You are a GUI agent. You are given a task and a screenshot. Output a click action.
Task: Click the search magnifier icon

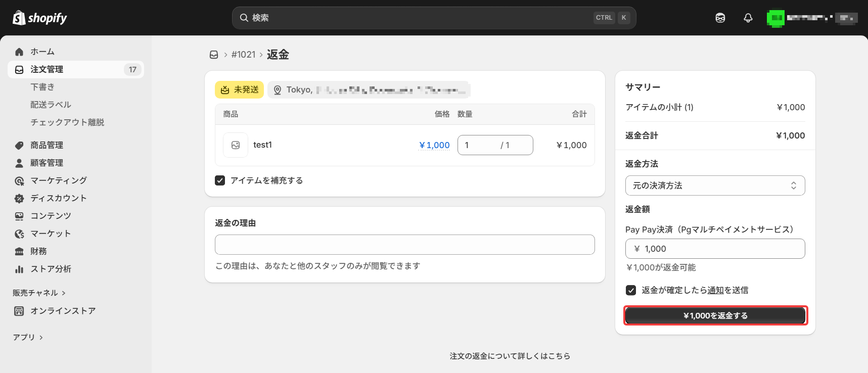coord(244,18)
